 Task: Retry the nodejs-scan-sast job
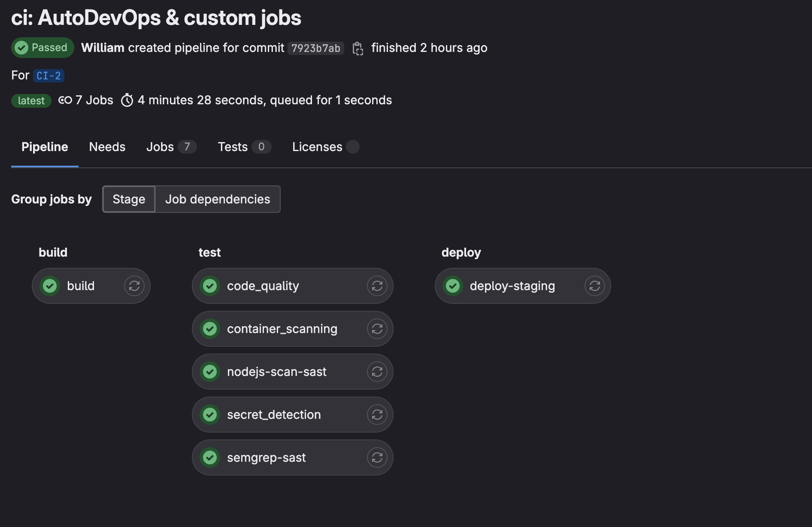377,372
